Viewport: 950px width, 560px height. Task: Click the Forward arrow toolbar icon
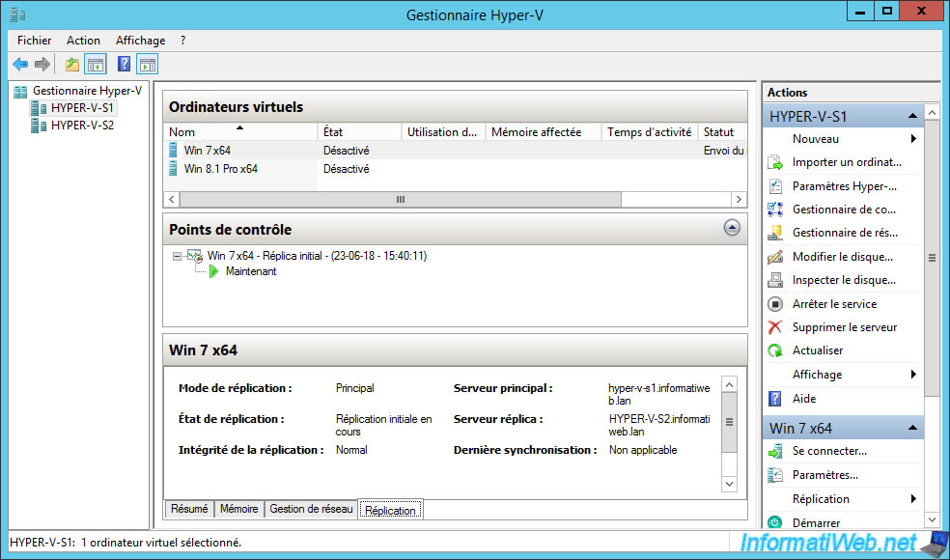tap(42, 64)
